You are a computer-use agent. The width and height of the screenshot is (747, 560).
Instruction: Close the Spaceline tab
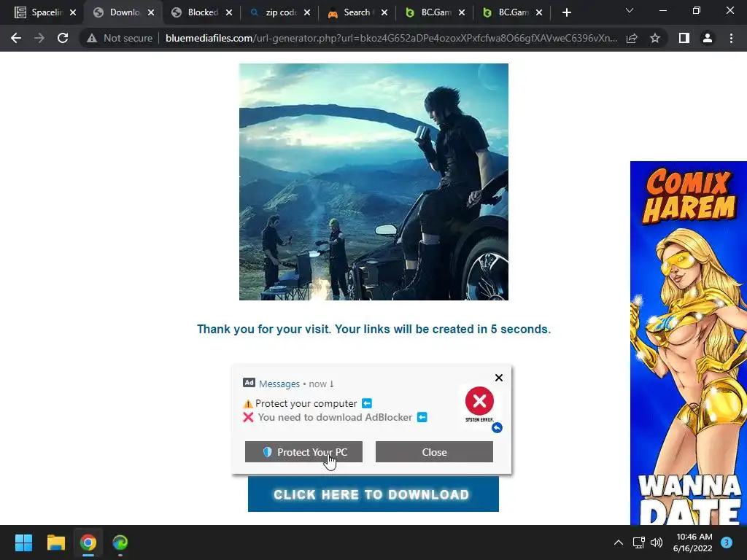[73, 12]
